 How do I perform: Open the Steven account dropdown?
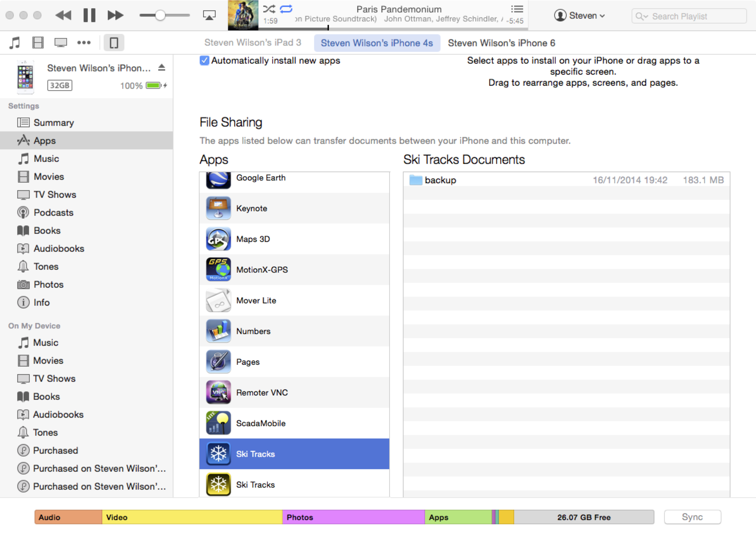tap(579, 16)
